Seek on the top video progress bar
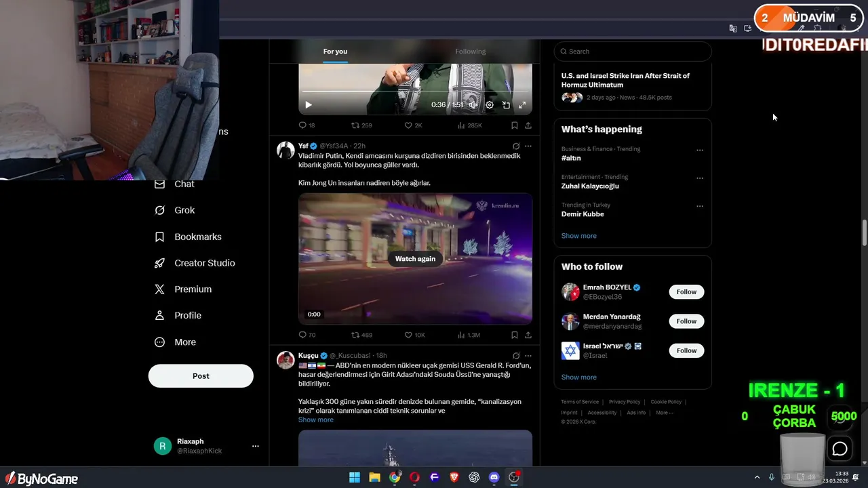The width and height of the screenshot is (868, 488). tap(415, 91)
